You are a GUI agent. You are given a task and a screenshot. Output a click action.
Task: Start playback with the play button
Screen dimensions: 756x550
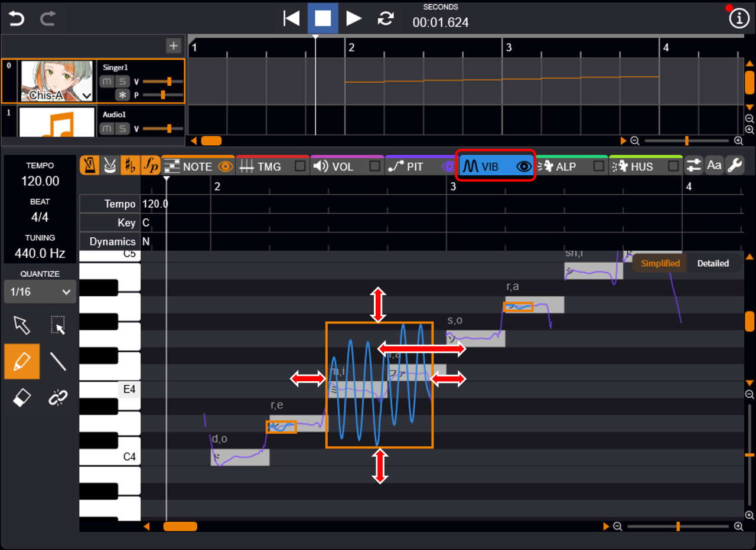tap(354, 18)
